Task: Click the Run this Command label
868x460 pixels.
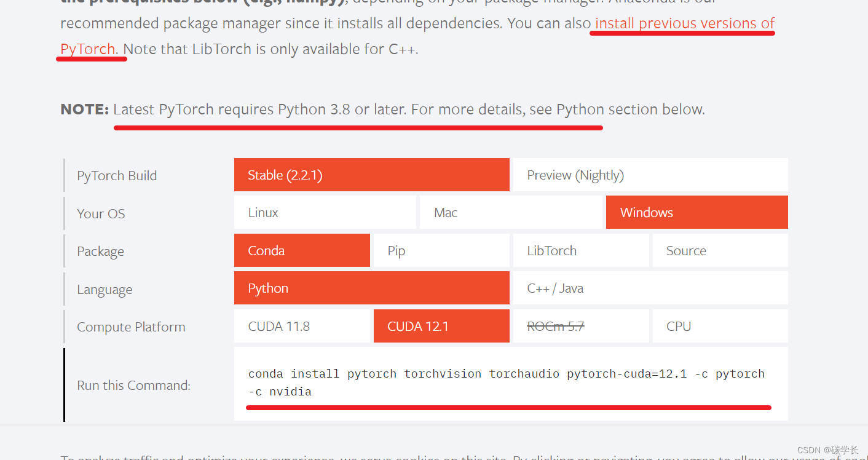Action: pos(133,386)
